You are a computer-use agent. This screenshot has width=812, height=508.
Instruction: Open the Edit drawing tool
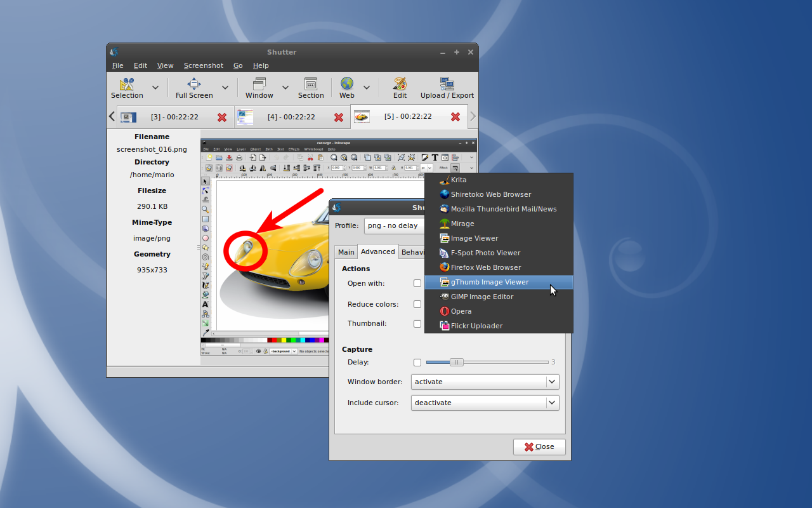click(400, 84)
